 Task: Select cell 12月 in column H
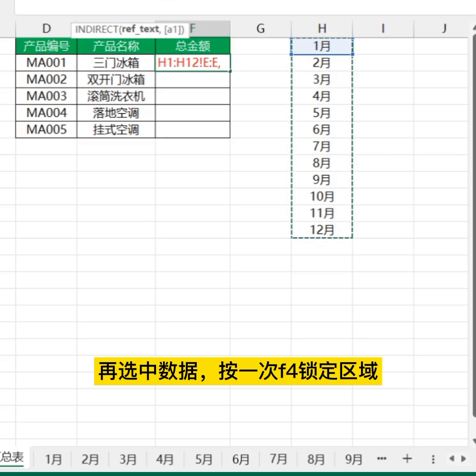[x=322, y=230]
